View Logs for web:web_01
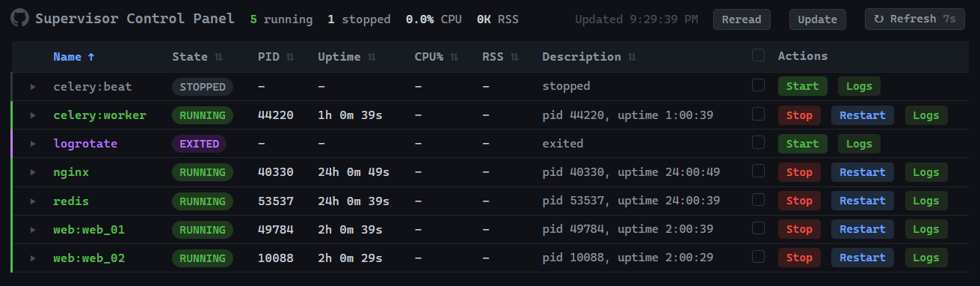Screen dimensions: 980x286 click(x=925, y=230)
